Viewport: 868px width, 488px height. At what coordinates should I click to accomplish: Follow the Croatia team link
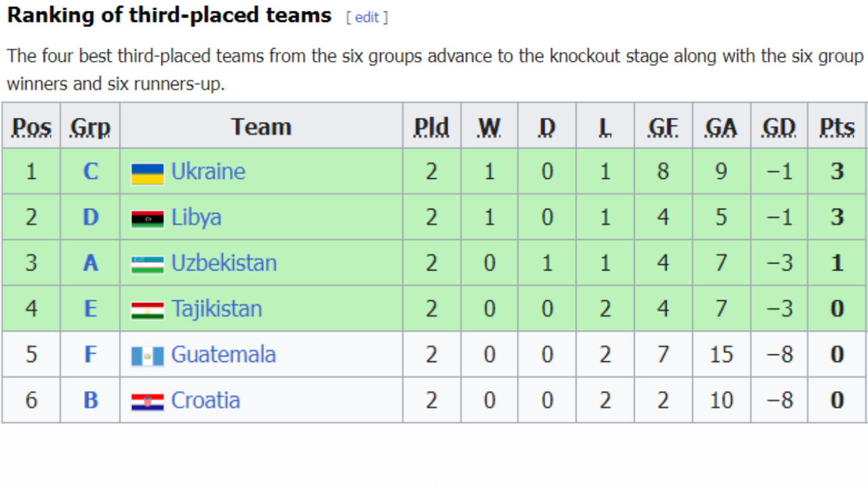[x=205, y=401]
